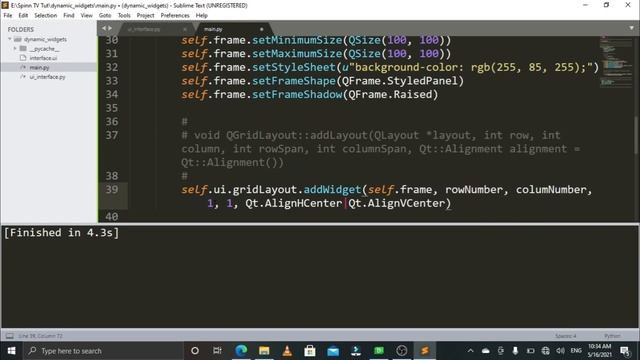640x360 pixels.
Task: Go to previous tab with left arrow
Action: pyautogui.click(x=104, y=28)
